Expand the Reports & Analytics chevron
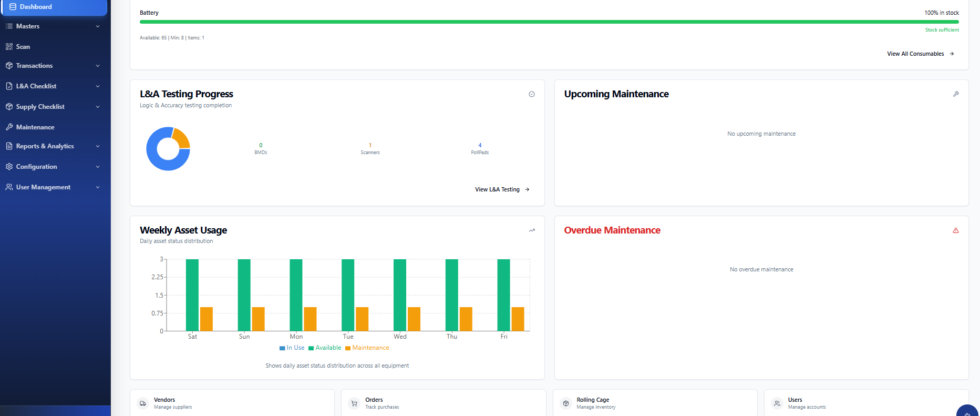The height and width of the screenshot is (416, 980). [98, 146]
